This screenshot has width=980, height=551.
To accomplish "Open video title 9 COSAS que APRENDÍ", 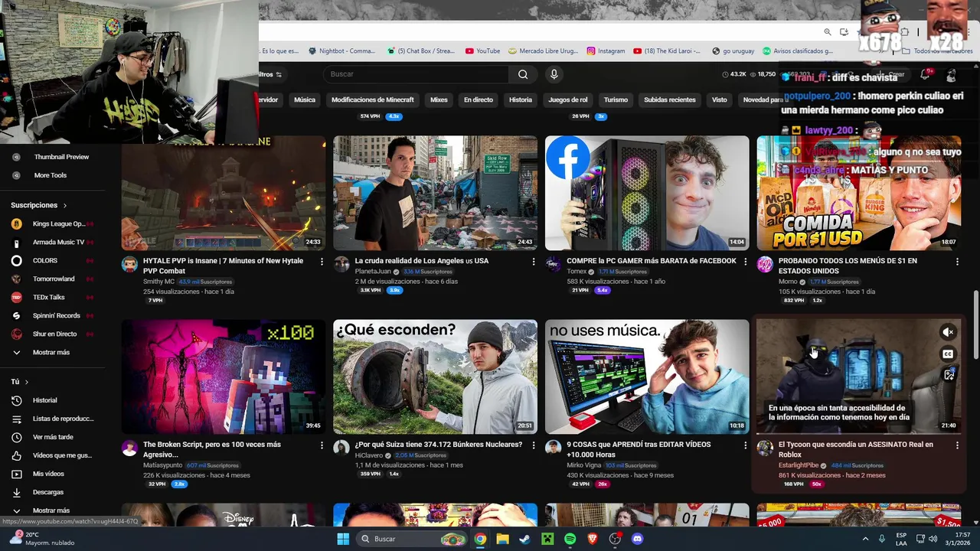I will click(x=639, y=449).
